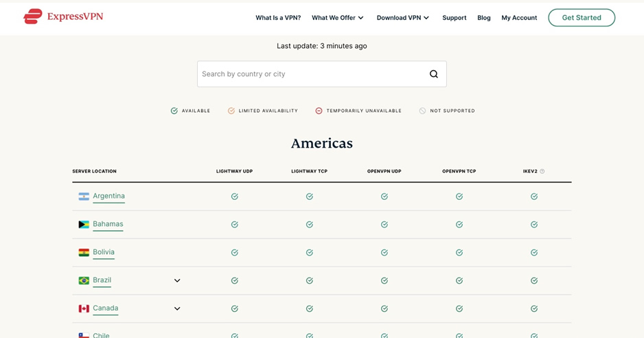Viewport: 644px width, 338px height.
Task: Click the search magnifier icon
Action: 434,74
